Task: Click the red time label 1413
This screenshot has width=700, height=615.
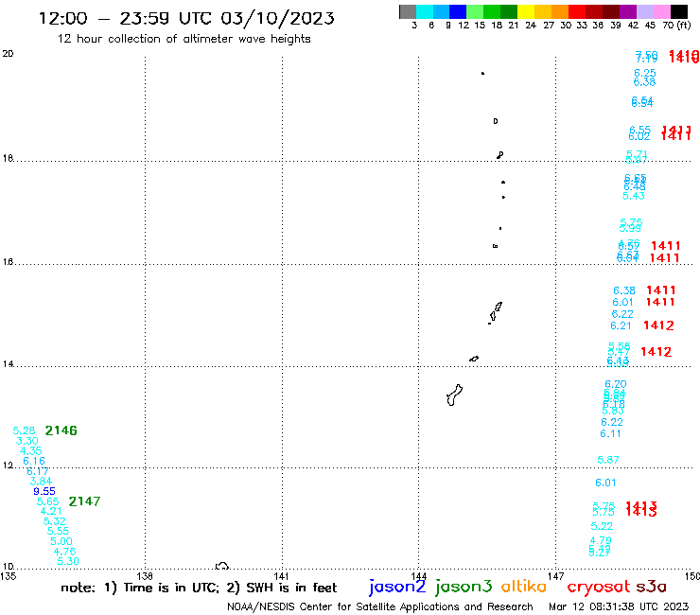Action: click(641, 509)
